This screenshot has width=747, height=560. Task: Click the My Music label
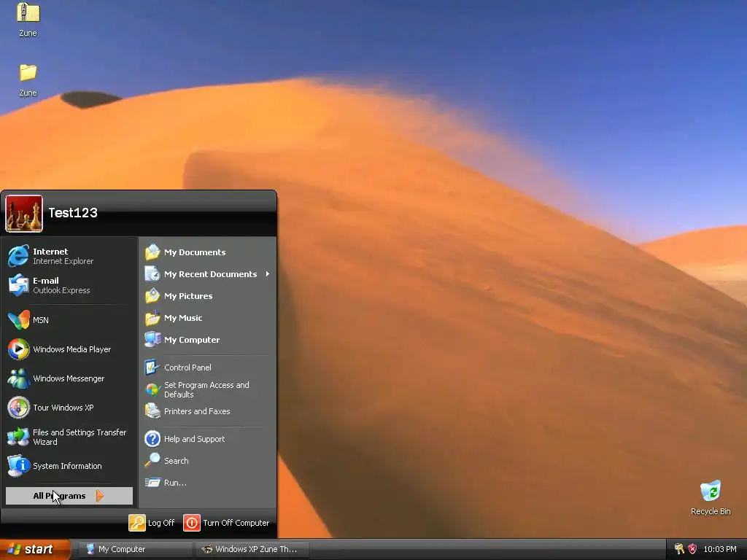pyautogui.click(x=183, y=318)
